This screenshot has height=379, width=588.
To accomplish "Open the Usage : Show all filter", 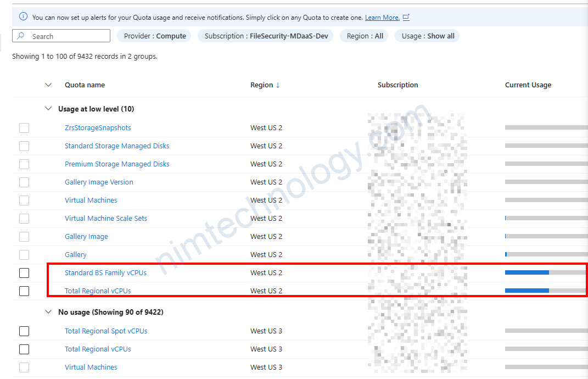I will click(x=428, y=36).
